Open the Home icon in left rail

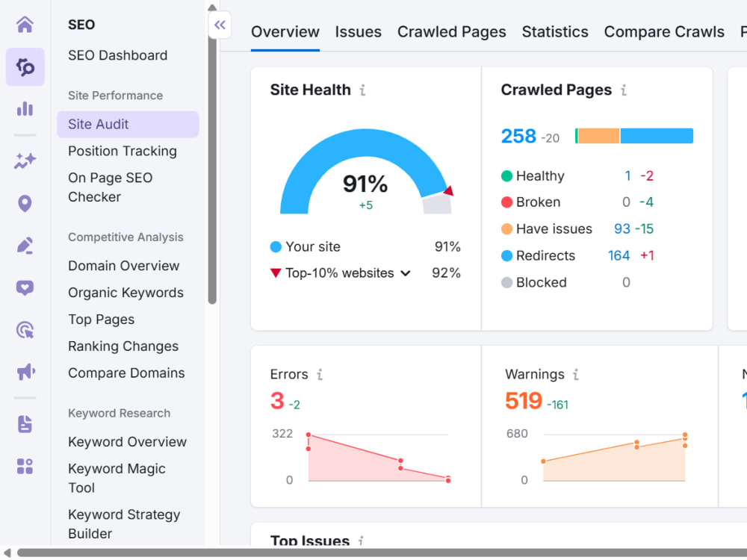coord(25,25)
